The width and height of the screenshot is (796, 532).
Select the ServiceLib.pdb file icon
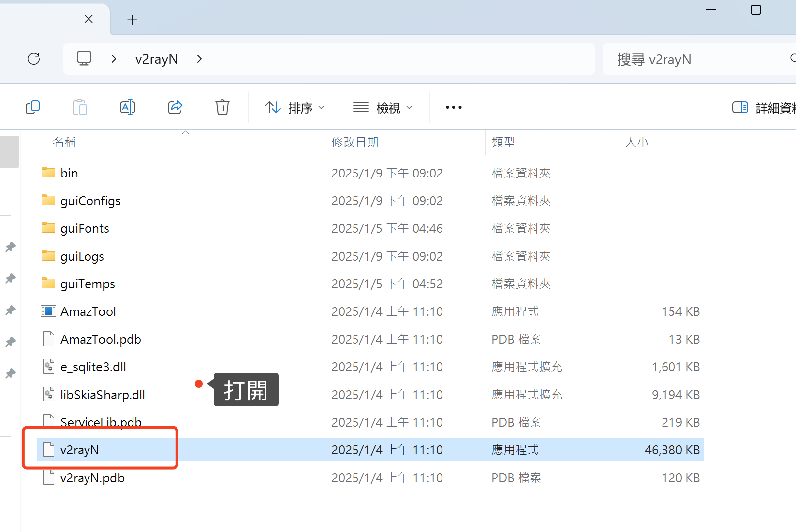[48, 421]
